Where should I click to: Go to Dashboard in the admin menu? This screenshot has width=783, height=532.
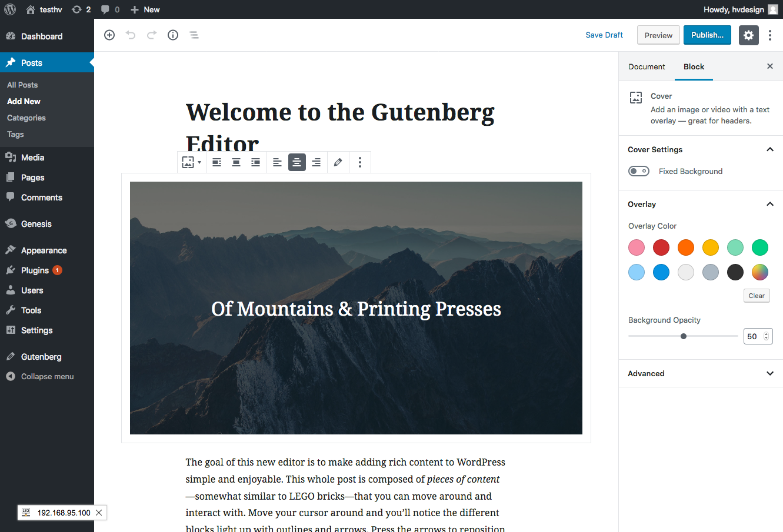[47, 36]
